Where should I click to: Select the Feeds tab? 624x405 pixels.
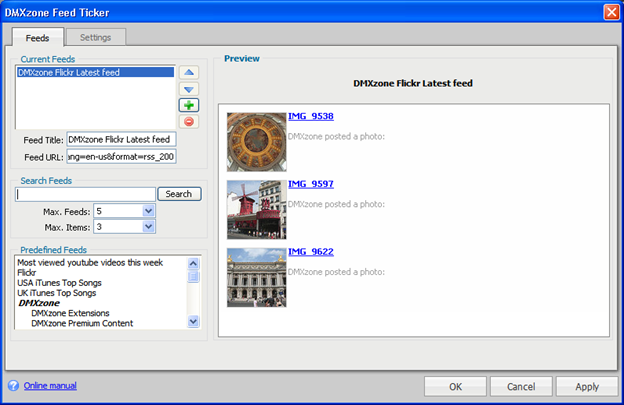pyautogui.click(x=37, y=38)
